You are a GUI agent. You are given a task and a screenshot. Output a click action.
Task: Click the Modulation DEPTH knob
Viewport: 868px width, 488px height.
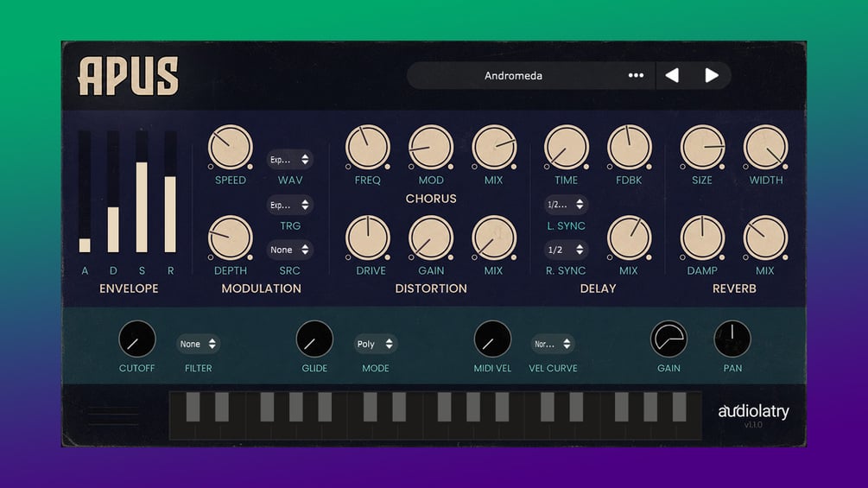click(231, 238)
